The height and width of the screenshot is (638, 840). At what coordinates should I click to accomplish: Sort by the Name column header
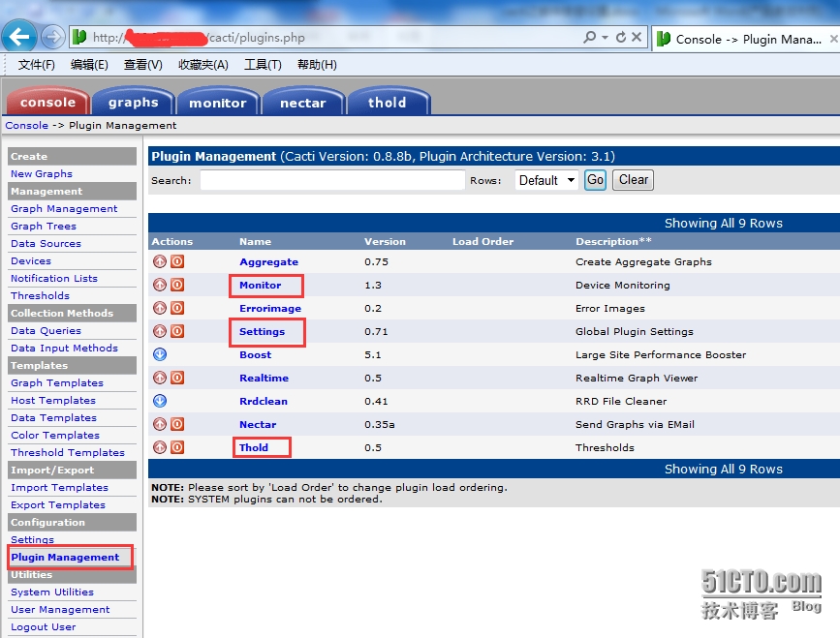(255, 241)
